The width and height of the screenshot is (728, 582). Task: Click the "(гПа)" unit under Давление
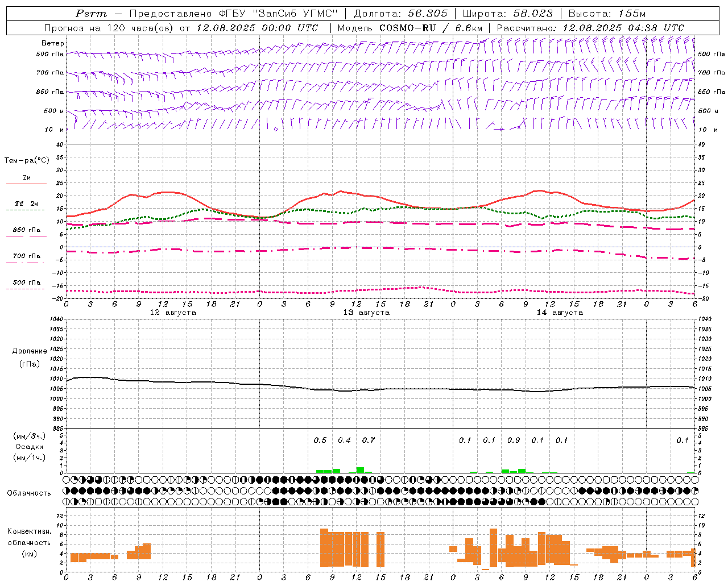(30, 364)
